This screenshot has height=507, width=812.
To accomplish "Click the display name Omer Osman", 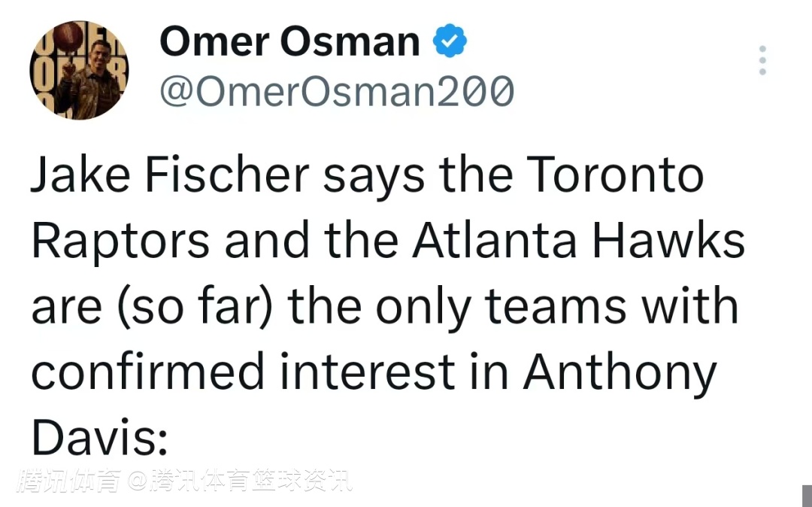I will (x=289, y=41).
